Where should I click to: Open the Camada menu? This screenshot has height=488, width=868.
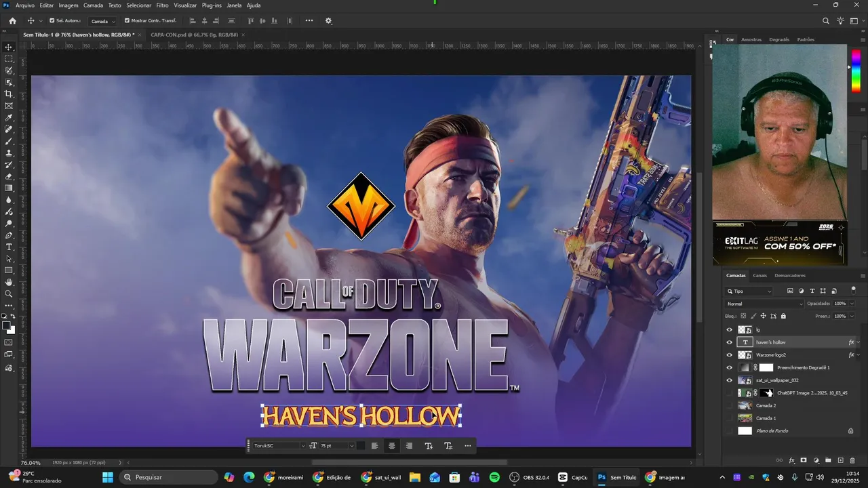(93, 5)
